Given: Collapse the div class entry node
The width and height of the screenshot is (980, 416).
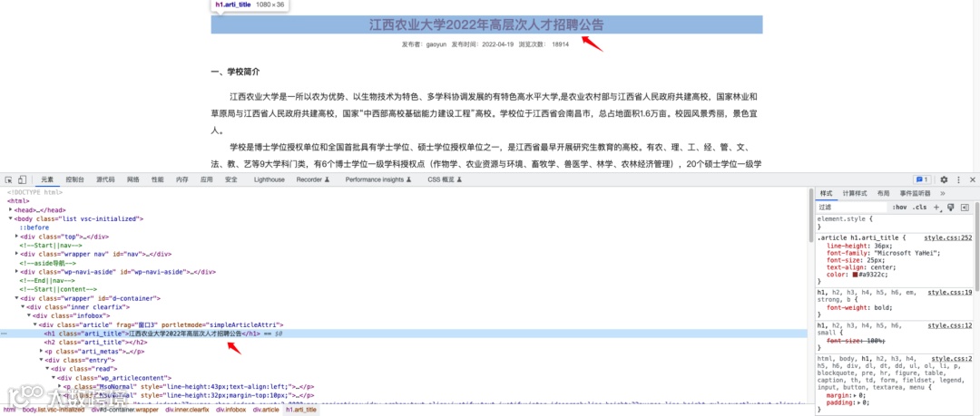Looking at the screenshot, I should 42,360.
